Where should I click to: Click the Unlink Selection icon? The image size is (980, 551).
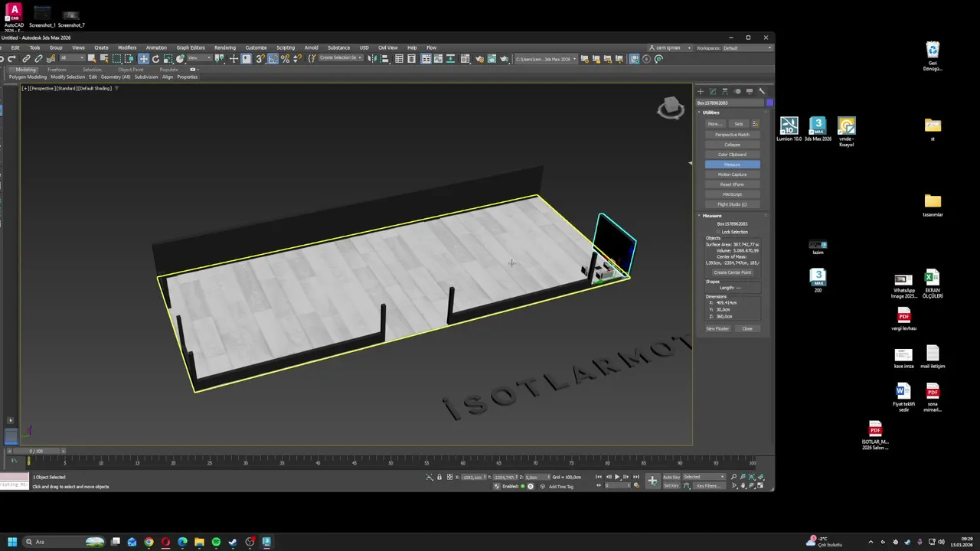pyautogui.click(x=38, y=58)
